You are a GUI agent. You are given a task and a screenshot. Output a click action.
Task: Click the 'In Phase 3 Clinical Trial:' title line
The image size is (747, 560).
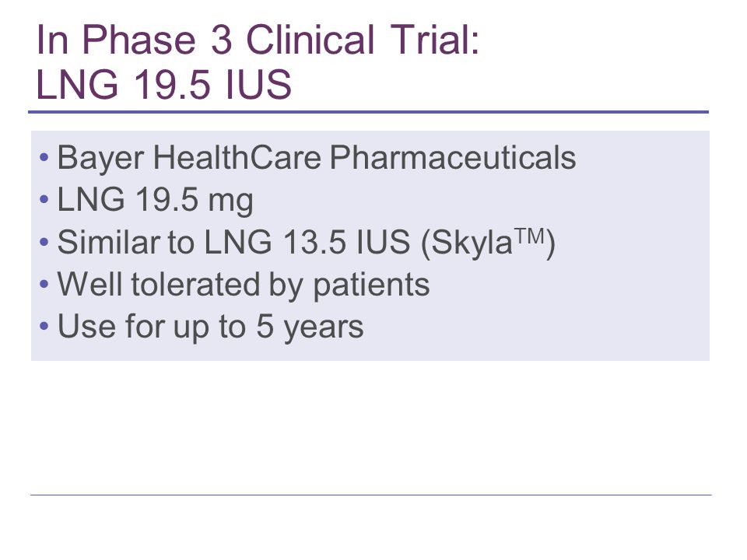(x=258, y=40)
